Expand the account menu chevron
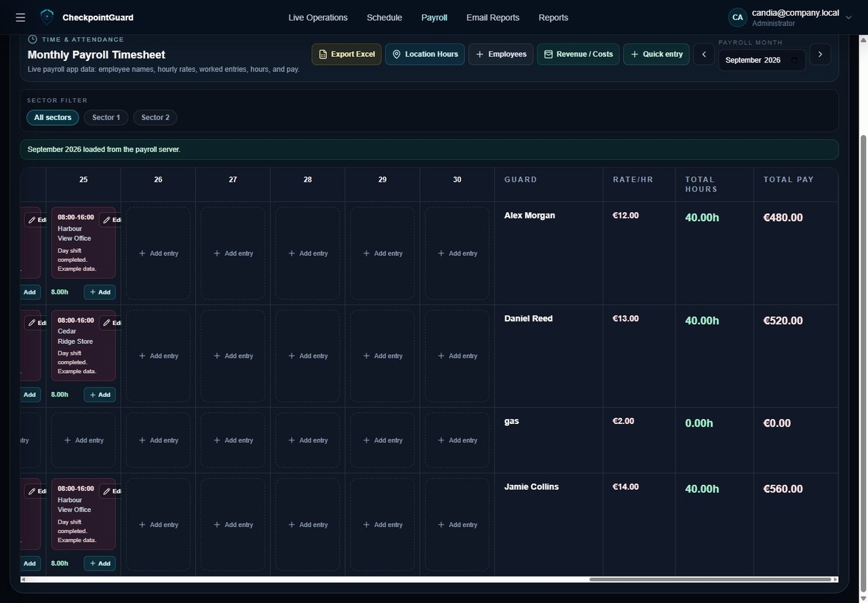Image resolution: width=868 pixels, height=603 pixels. (x=848, y=18)
